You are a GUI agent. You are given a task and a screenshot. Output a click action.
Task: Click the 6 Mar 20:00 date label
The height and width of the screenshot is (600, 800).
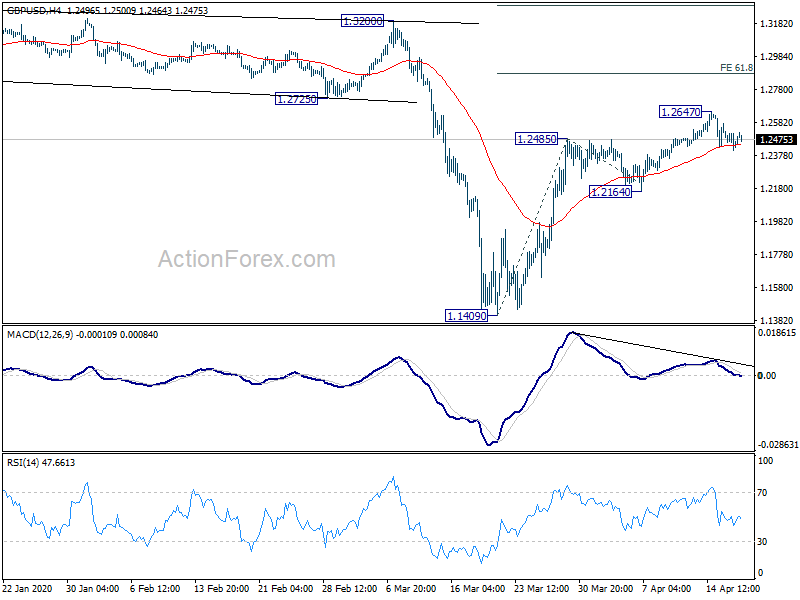point(411,588)
